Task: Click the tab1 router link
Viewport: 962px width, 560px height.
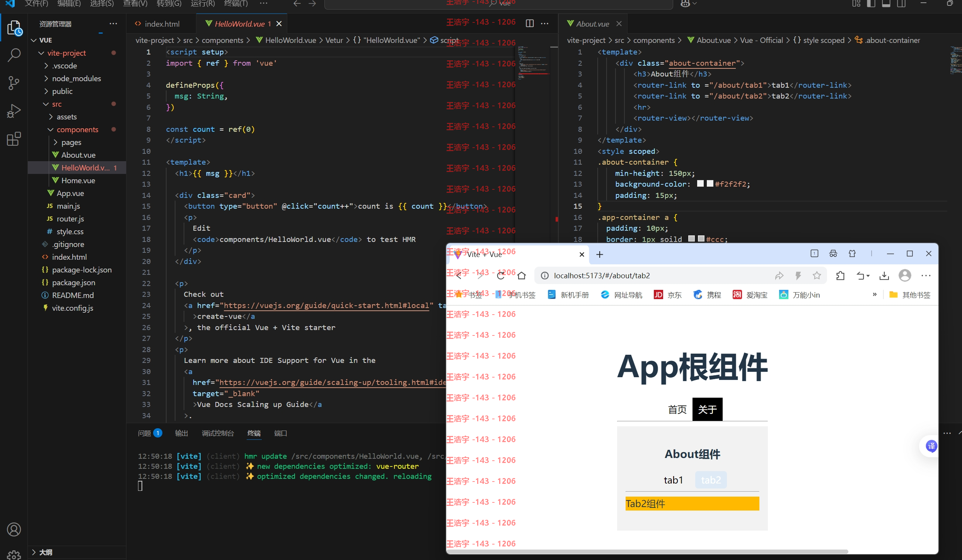Action: [x=674, y=480]
